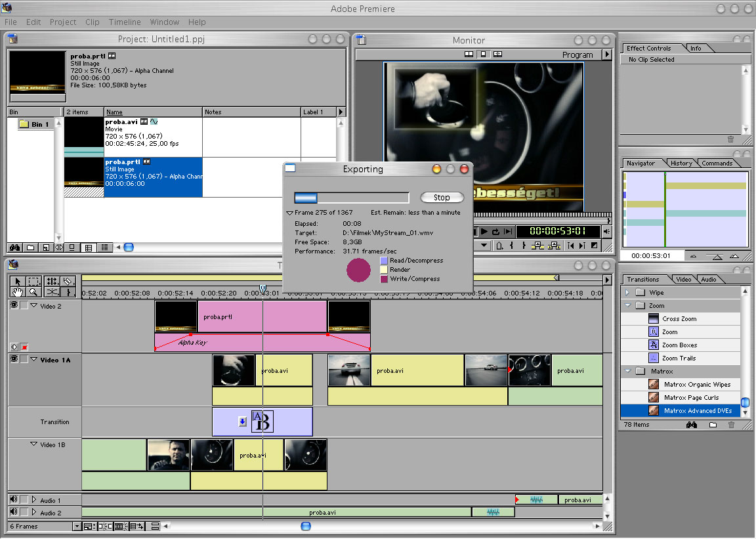Select the Hand tool in timeline
Screen dimensions: 756x539
click(17, 292)
